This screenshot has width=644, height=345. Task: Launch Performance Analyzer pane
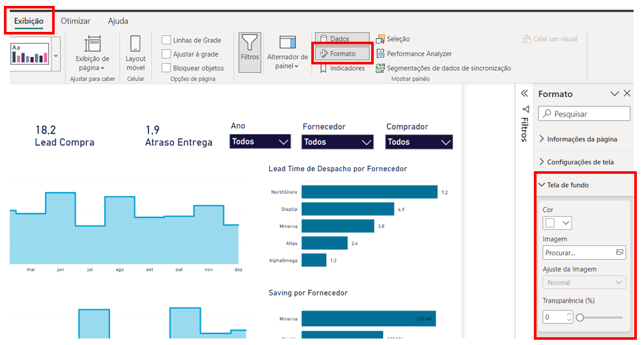click(414, 54)
